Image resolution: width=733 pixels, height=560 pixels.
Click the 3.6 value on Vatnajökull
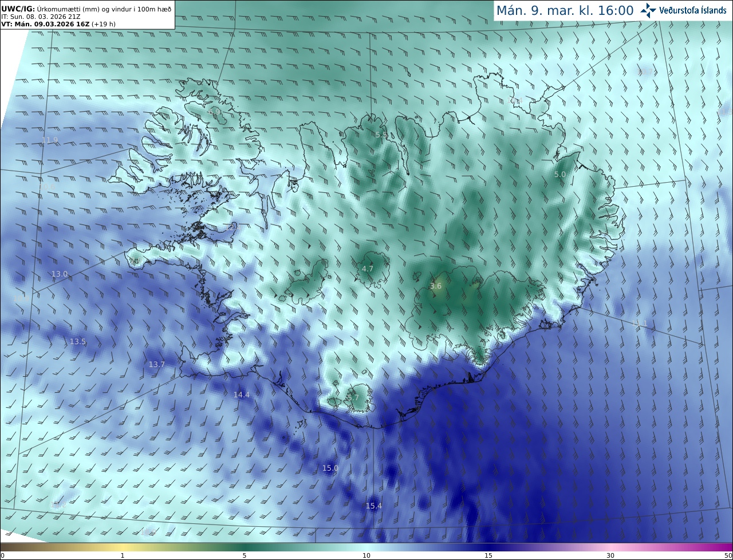pyautogui.click(x=436, y=286)
